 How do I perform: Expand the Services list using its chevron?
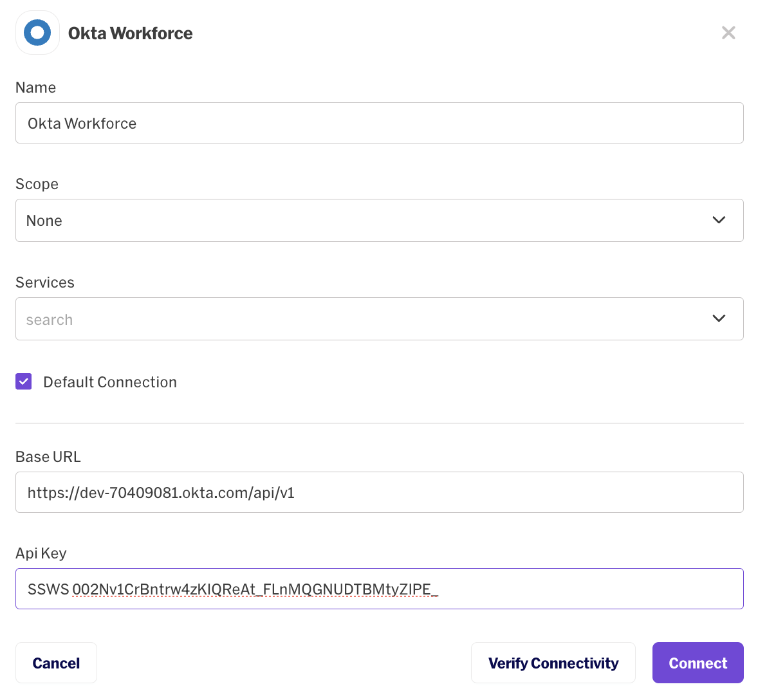coord(719,318)
